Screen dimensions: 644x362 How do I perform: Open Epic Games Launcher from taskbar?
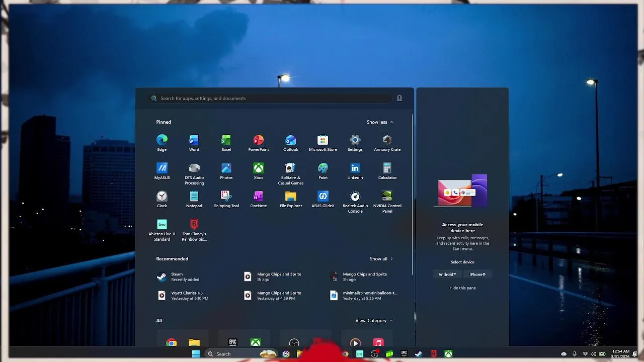point(404,354)
